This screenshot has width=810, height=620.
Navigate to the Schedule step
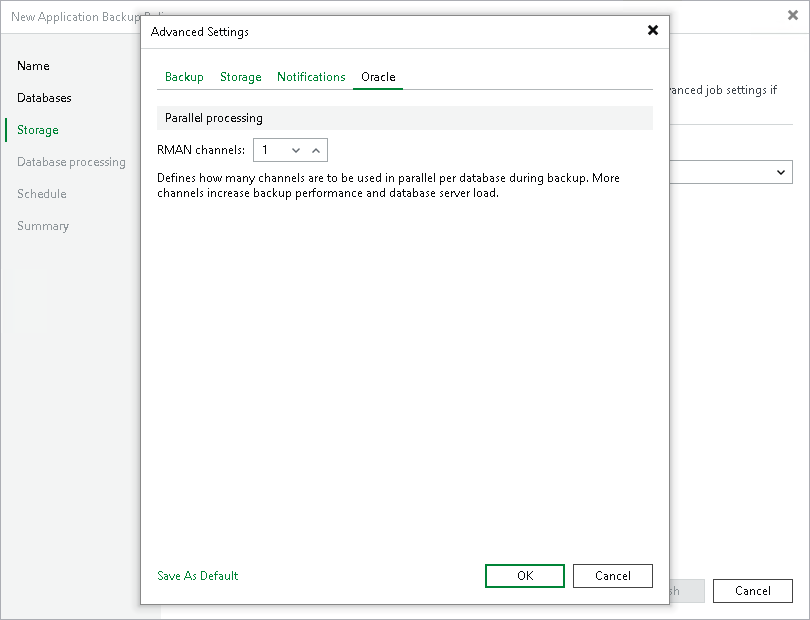(x=41, y=194)
